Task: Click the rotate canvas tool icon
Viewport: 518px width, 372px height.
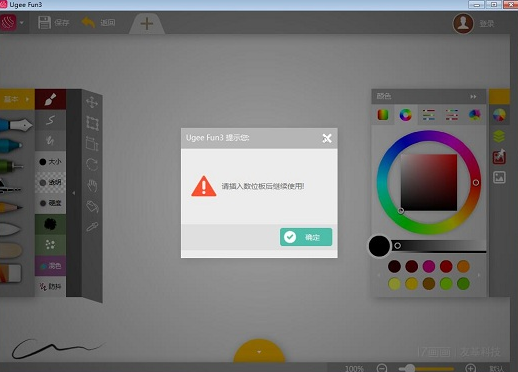Action: tap(92, 164)
